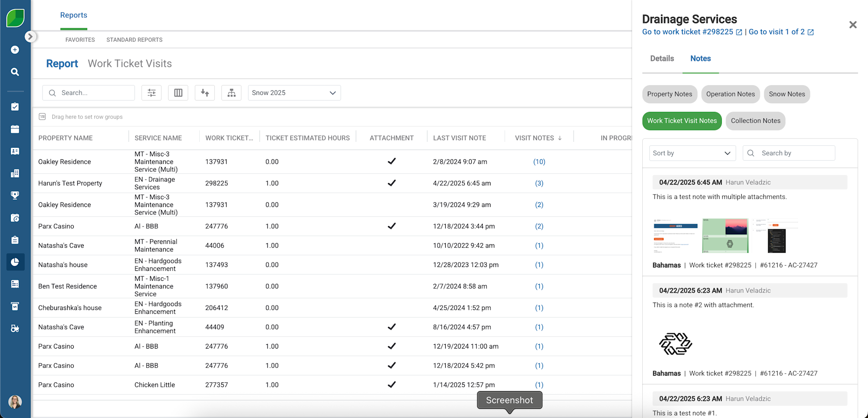Expand the sidebar with the chevron arrow
868x418 pixels.
[x=30, y=36]
